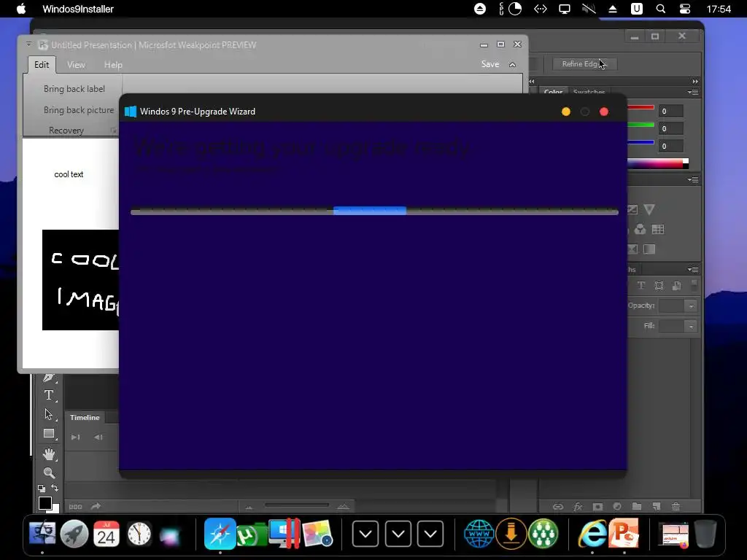
Task: Select the Rectangle shape tool
Action: coord(49,433)
